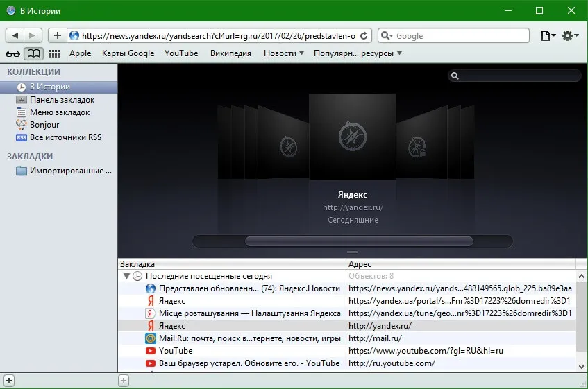The height and width of the screenshot is (389, 588).
Task: Open the Карты Google bookmark
Action: [128, 53]
